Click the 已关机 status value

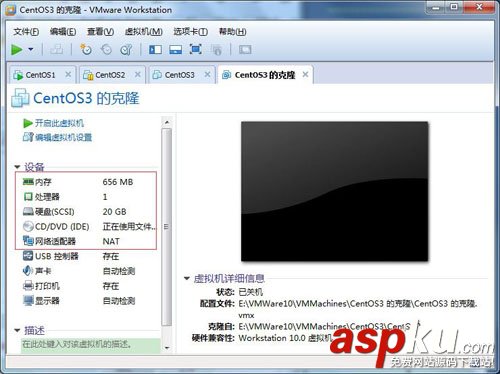coord(251,292)
